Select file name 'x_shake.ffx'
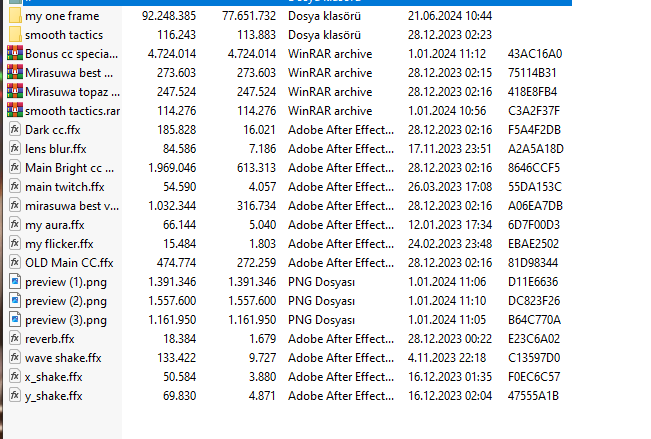The image size is (651, 439). (x=54, y=377)
